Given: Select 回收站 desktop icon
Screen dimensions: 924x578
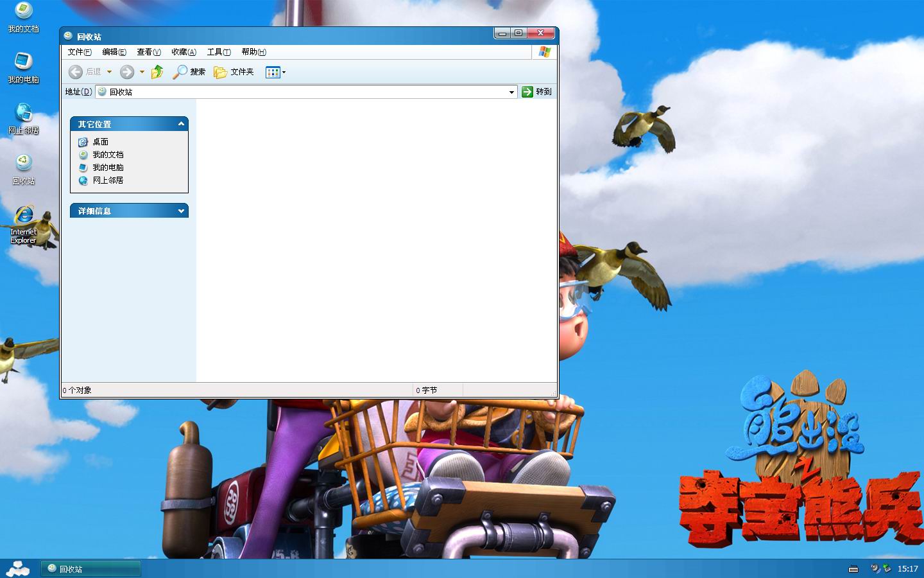Looking at the screenshot, I should tap(24, 170).
